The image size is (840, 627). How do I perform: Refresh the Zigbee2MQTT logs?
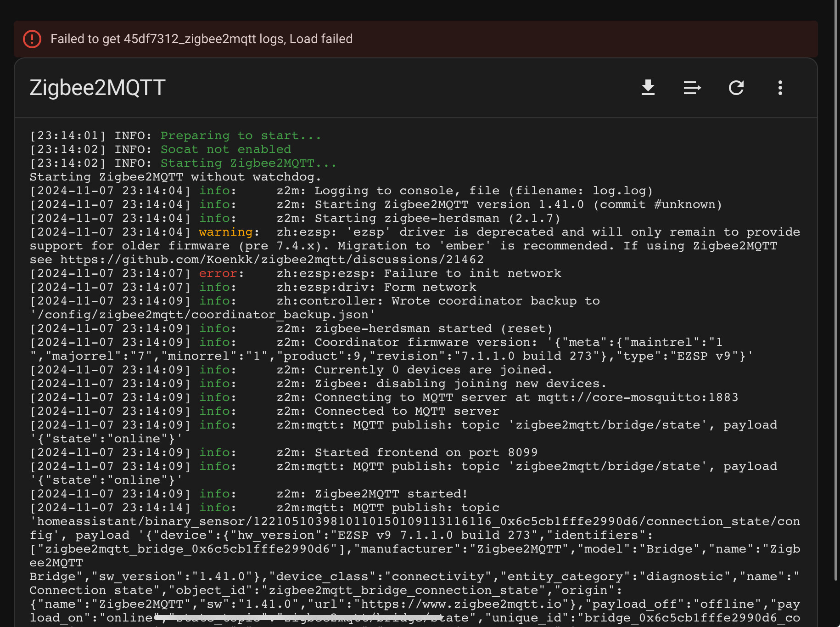[736, 87]
